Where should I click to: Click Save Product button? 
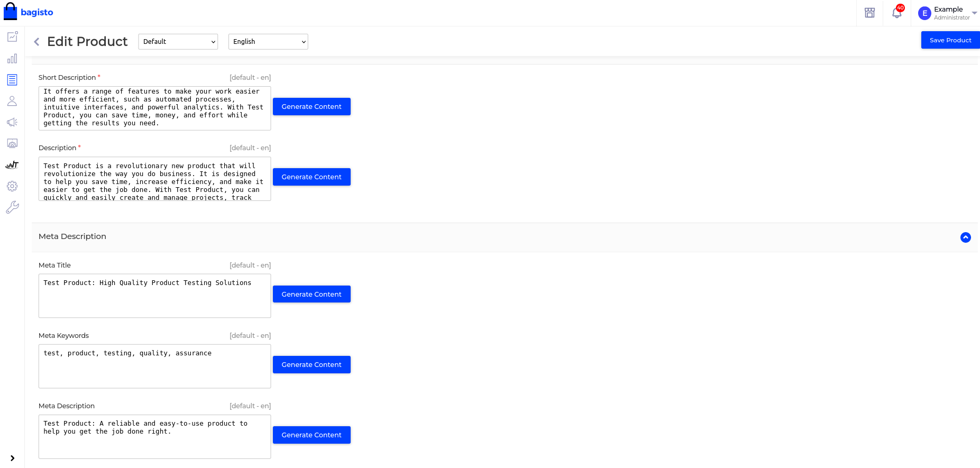click(950, 40)
